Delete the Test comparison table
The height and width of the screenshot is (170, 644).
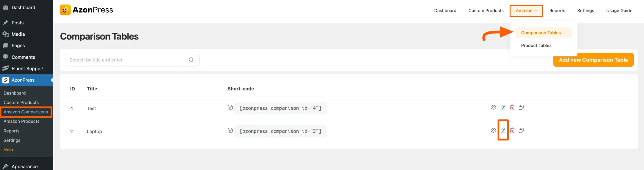pyautogui.click(x=512, y=107)
